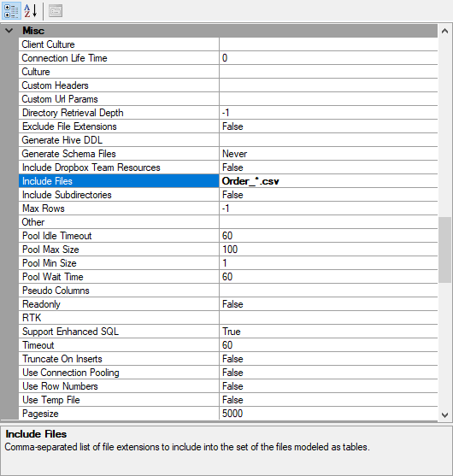Viewport: 453px width, 476px height.
Task: Click scrollbar down arrow
Action: pyautogui.click(x=444, y=414)
